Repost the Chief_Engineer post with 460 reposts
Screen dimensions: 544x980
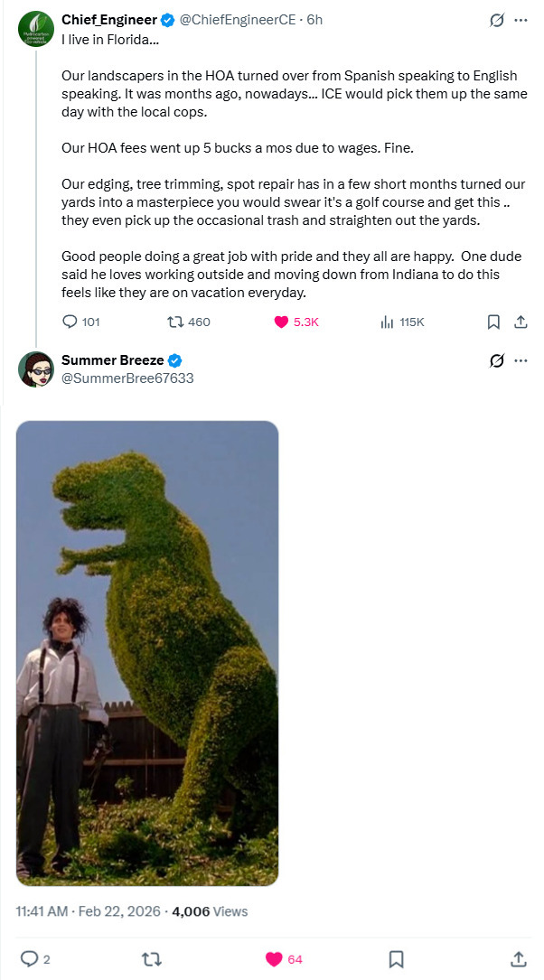[175, 322]
